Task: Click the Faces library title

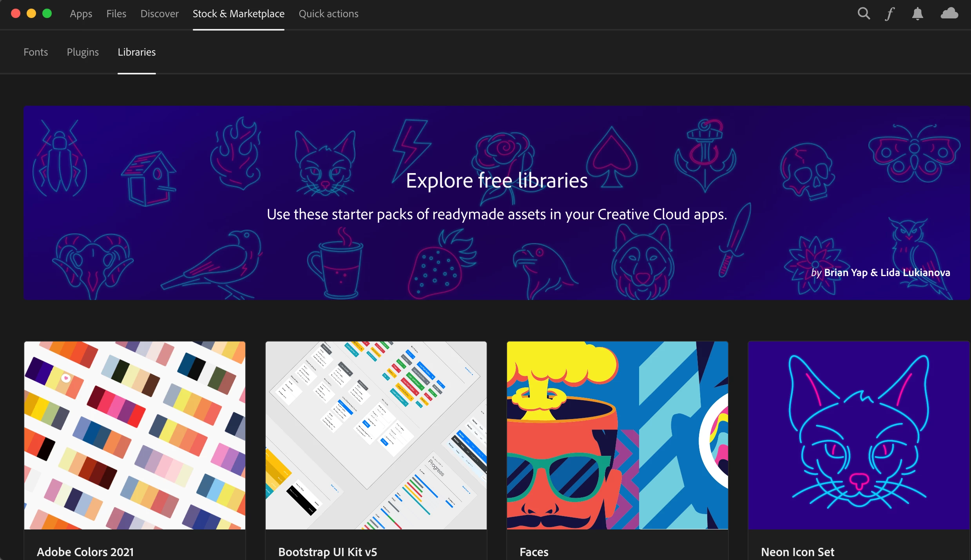Action: click(x=534, y=552)
